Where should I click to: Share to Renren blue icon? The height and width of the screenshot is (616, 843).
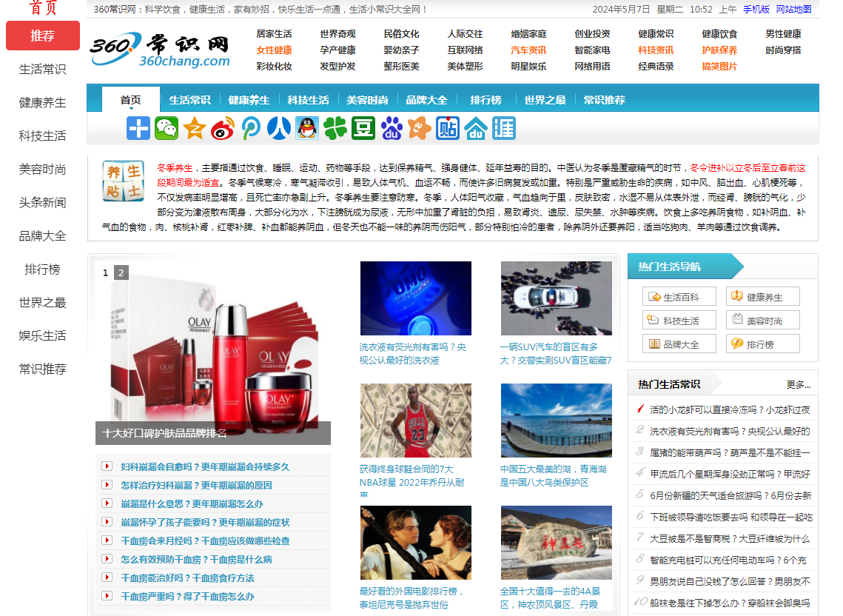[279, 129]
